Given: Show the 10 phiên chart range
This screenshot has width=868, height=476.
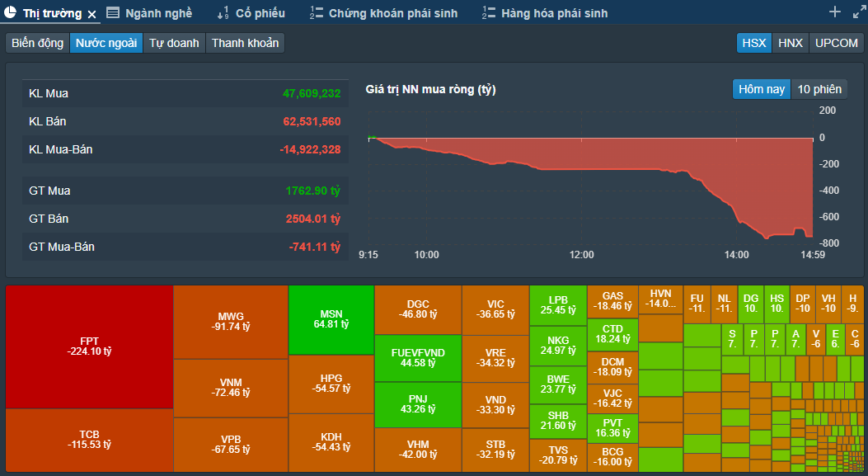Looking at the screenshot, I should click(x=819, y=89).
